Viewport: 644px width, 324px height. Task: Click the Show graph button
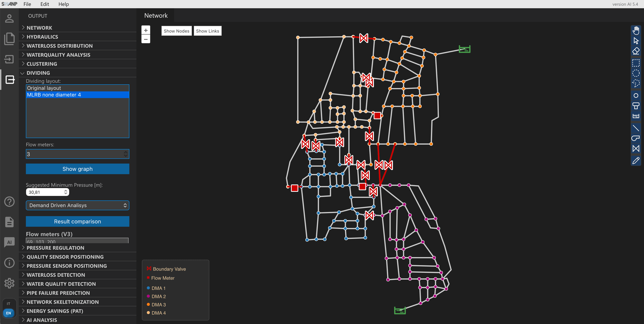click(x=77, y=169)
